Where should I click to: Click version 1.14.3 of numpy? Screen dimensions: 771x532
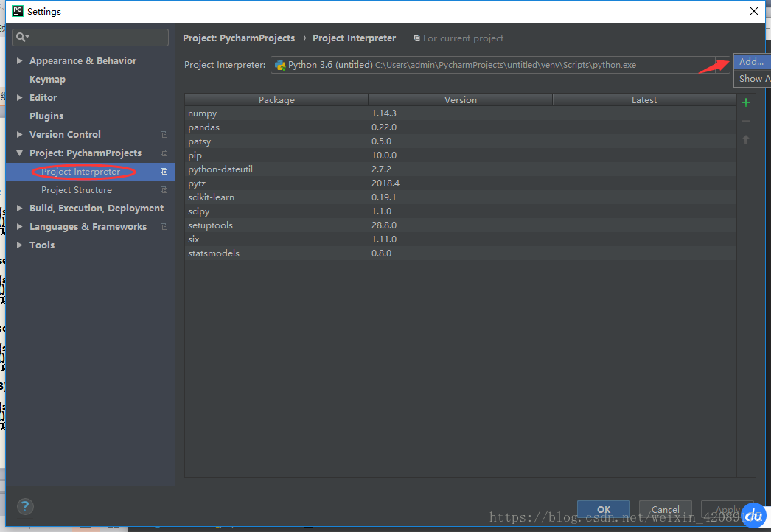point(384,113)
